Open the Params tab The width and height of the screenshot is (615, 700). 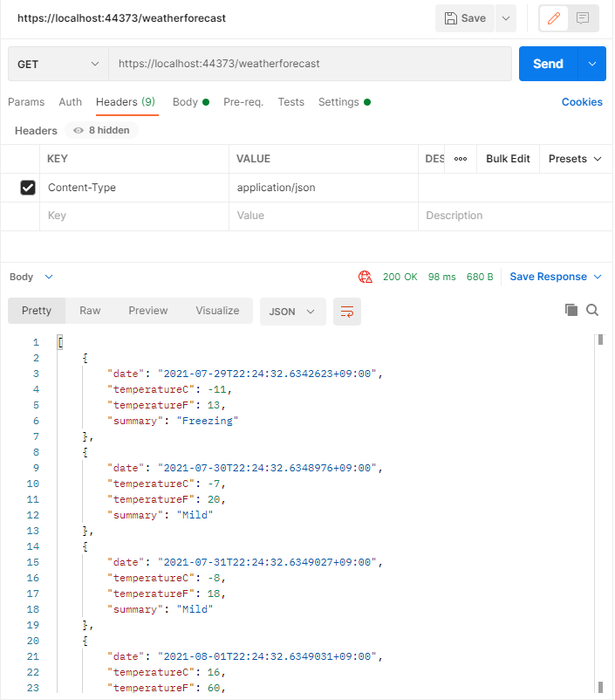click(26, 102)
